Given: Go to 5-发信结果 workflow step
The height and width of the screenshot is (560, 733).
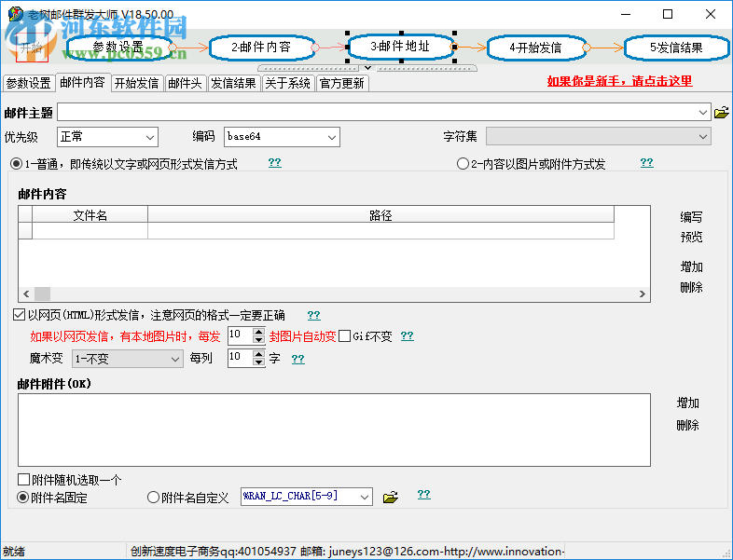Looking at the screenshot, I should [676, 48].
